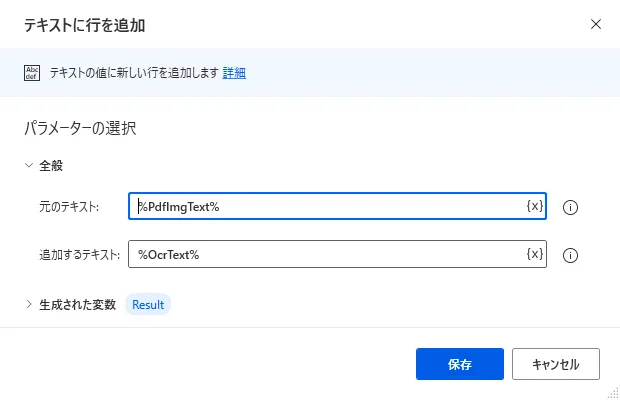
Task: Focus the 追加するテキスト input with %OcrText%
Action: pyautogui.click(x=325, y=254)
